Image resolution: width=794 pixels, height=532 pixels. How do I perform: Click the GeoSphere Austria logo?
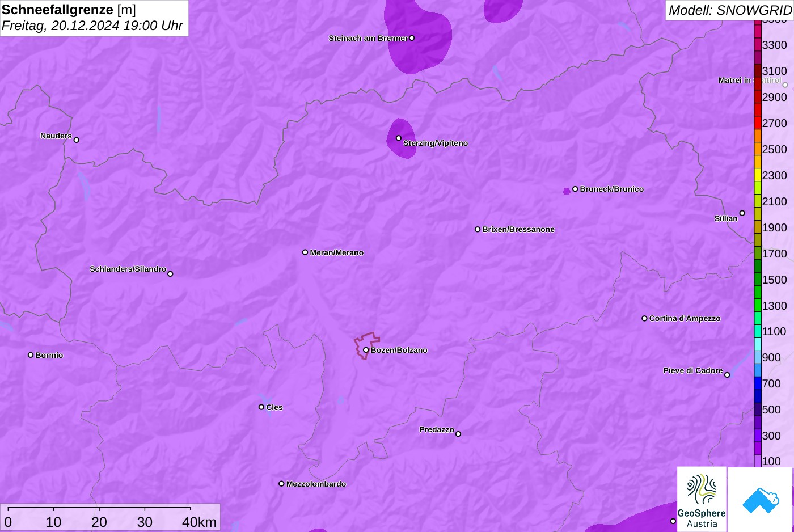(x=702, y=499)
